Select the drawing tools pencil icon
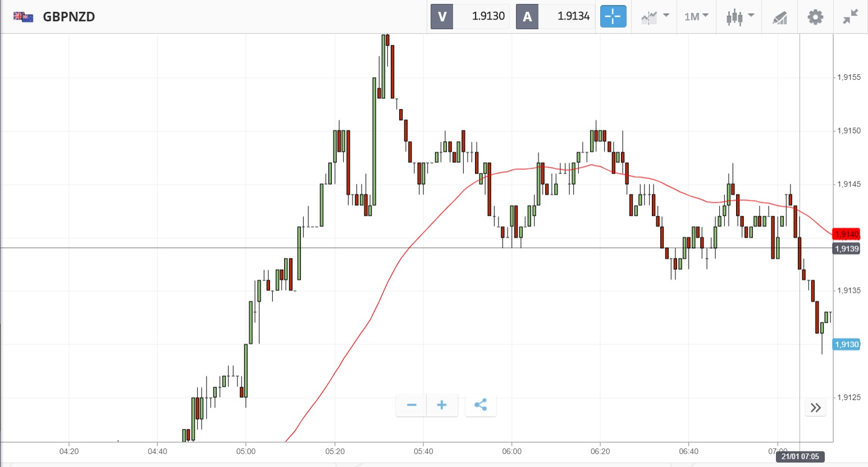The image size is (868, 467). pyautogui.click(x=780, y=17)
